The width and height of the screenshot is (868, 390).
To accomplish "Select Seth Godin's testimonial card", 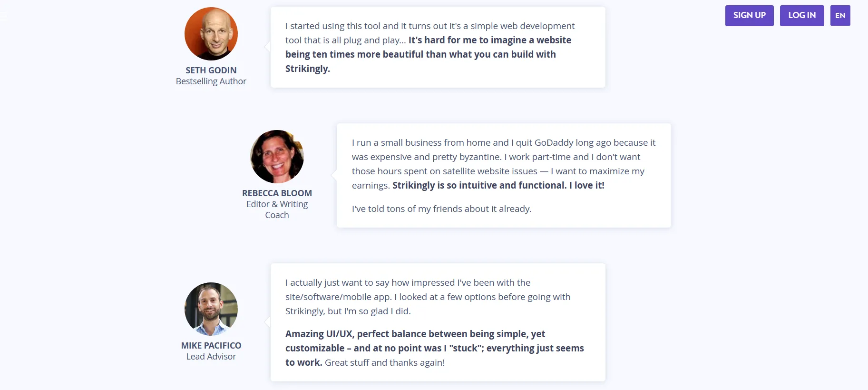I will (438, 47).
